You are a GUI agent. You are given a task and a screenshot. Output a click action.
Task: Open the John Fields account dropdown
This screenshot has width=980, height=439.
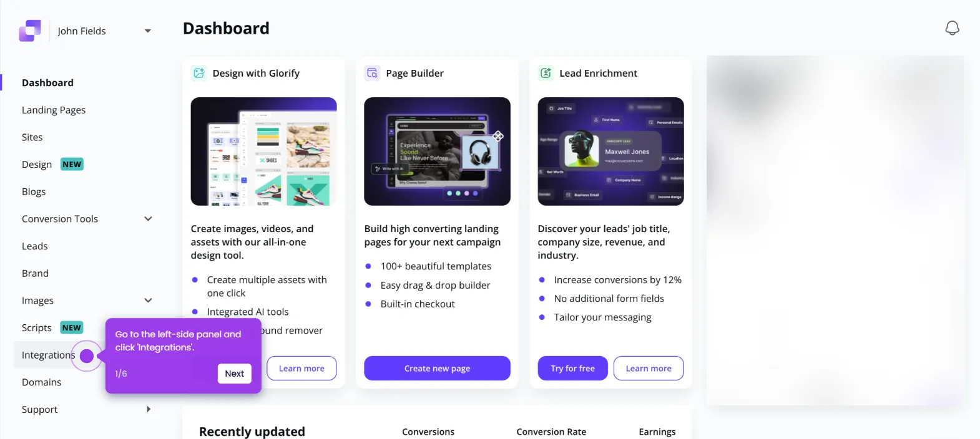(148, 31)
